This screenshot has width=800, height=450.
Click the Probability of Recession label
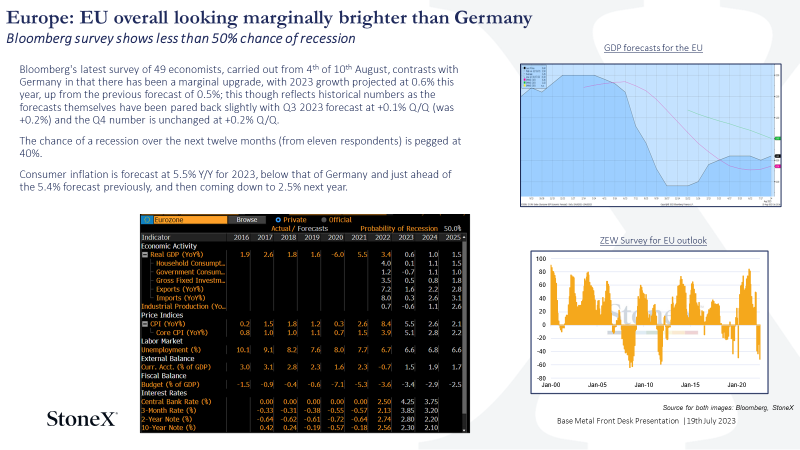coord(399,229)
